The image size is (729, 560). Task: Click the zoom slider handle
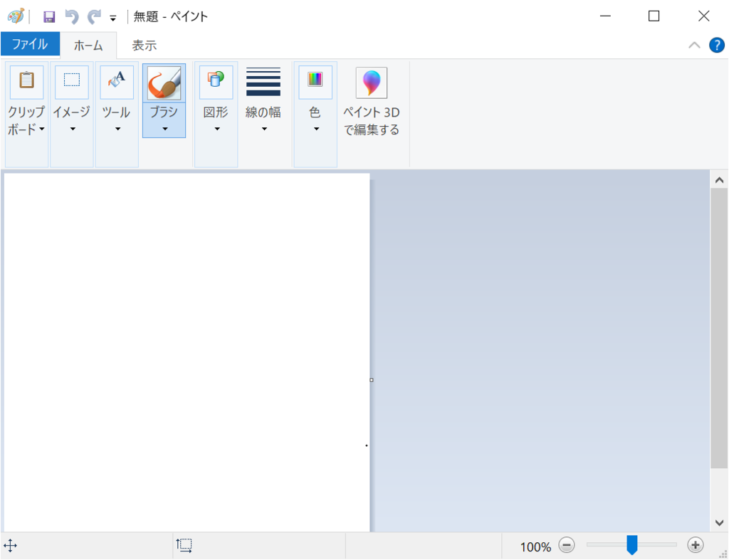click(x=632, y=546)
